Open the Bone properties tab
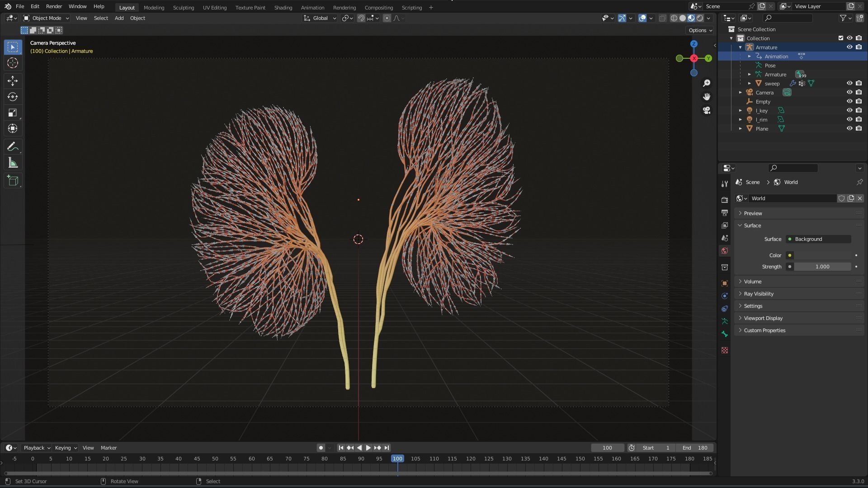The height and width of the screenshot is (488, 868). (x=725, y=334)
